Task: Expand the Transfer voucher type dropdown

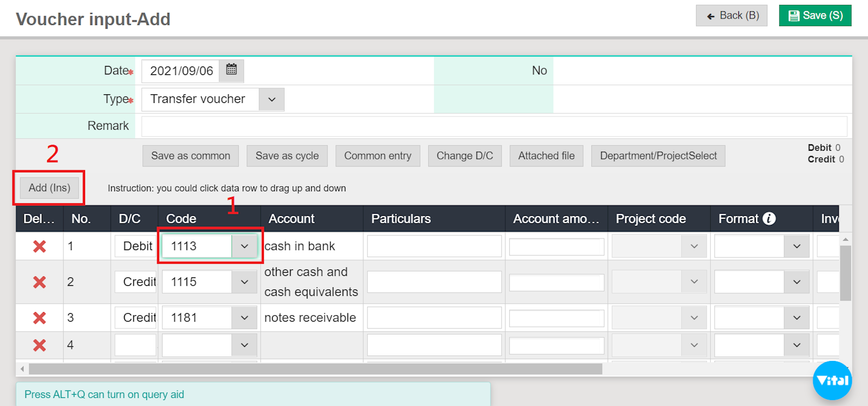Action: tap(272, 99)
